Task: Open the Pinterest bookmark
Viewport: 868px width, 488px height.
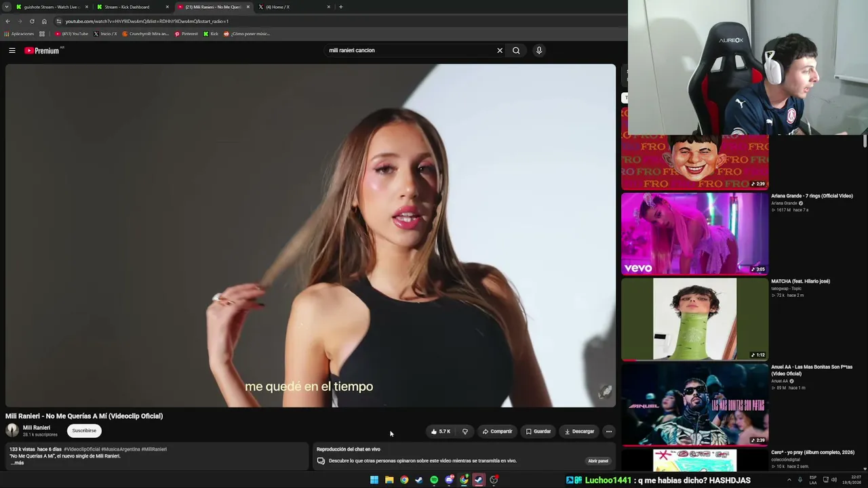Action: point(186,34)
